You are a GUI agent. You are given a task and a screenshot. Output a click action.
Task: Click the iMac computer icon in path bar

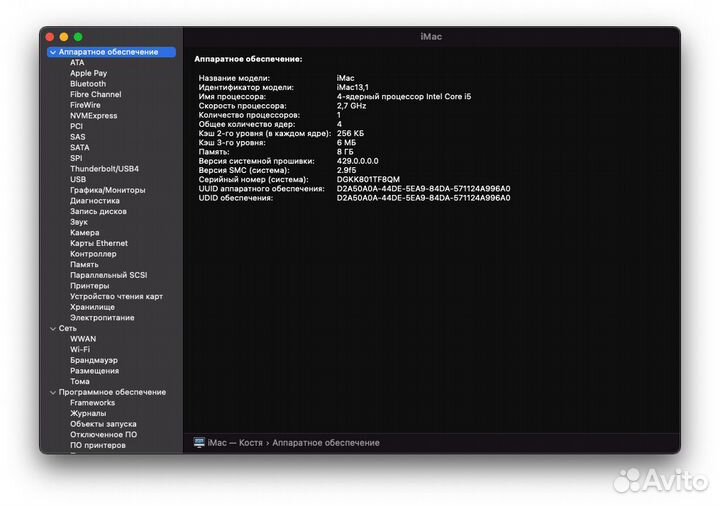click(199, 443)
